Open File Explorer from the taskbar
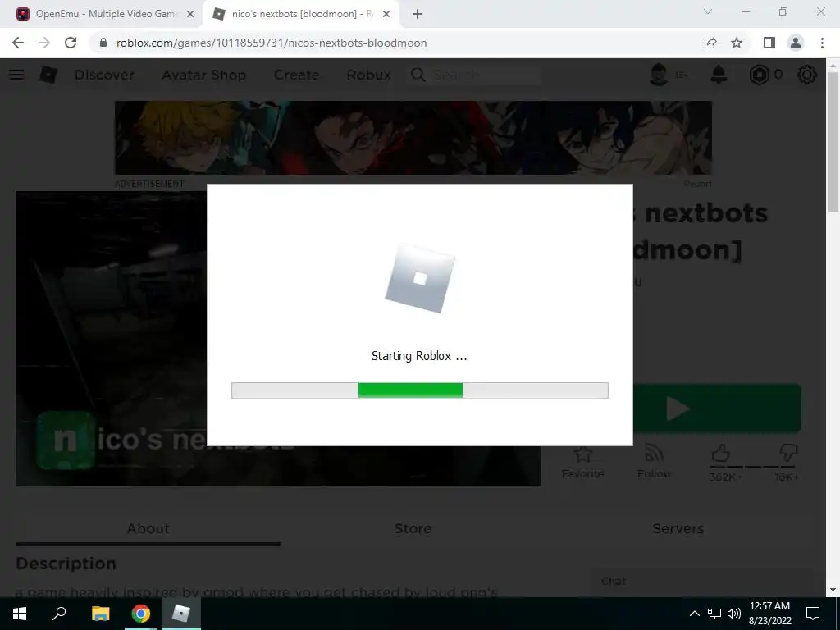Viewport: 840px width, 630px height. 100,614
